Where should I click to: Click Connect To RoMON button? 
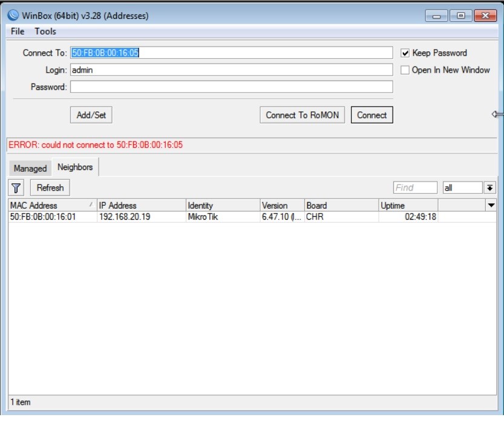point(302,115)
